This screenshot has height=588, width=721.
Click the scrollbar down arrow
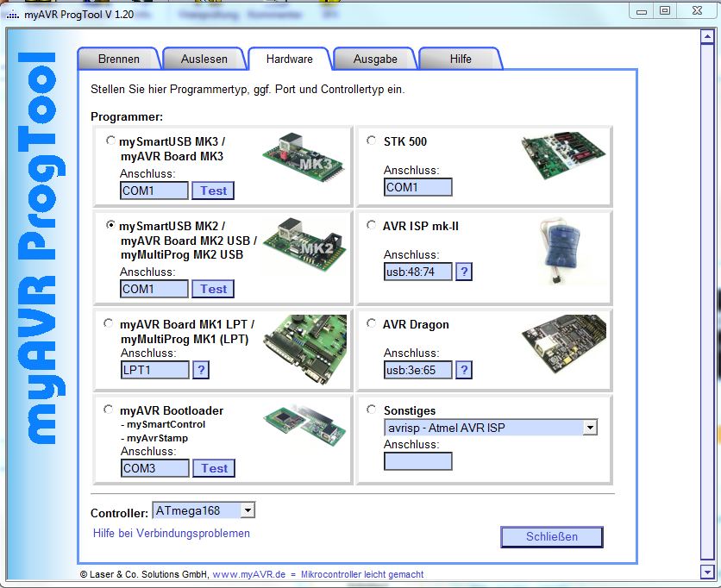point(706,572)
